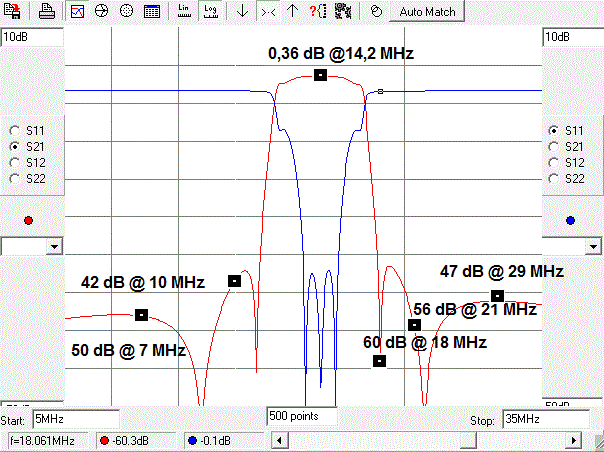Switch to Smith chart view icon
The width and height of the screenshot is (604, 452).
[102, 12]
